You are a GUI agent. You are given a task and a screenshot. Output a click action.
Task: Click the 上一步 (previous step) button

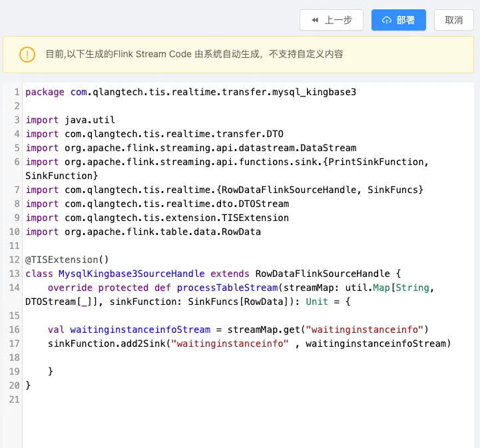point(331,20)
